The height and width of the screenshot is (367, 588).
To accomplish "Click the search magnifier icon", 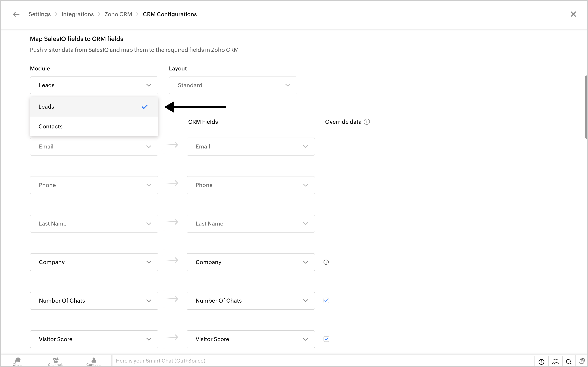I will pos(569,362).
